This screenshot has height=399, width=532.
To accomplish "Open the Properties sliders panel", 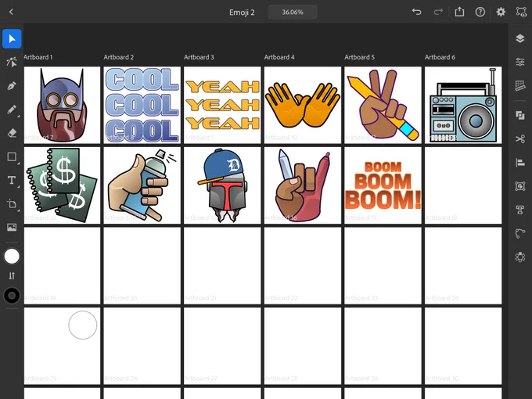I will (x=520, y=62).
